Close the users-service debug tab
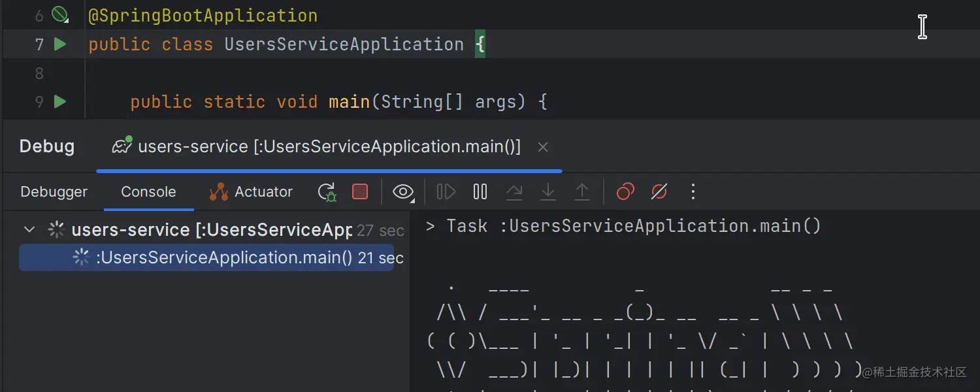980x392 pixels. click(x=542, y=148)
